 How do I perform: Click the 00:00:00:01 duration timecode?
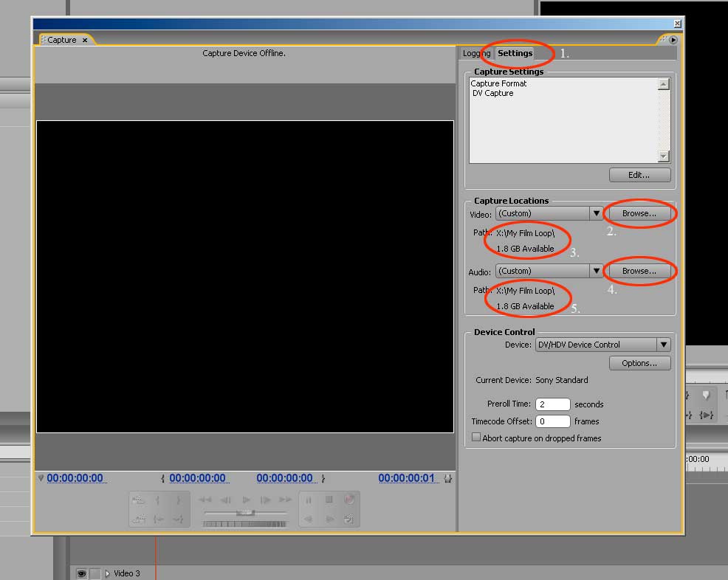point(407,478)
